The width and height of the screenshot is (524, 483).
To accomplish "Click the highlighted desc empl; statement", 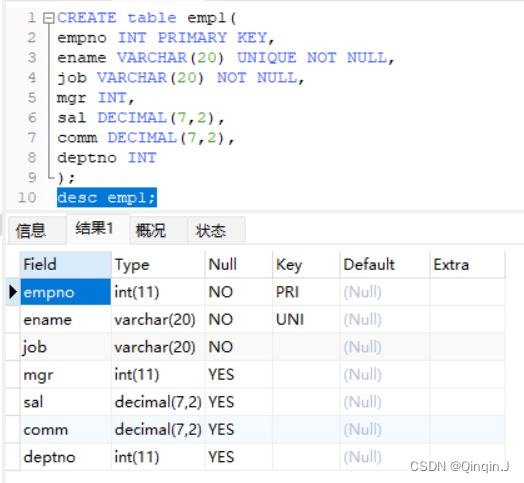I will (x=107, y=198).
